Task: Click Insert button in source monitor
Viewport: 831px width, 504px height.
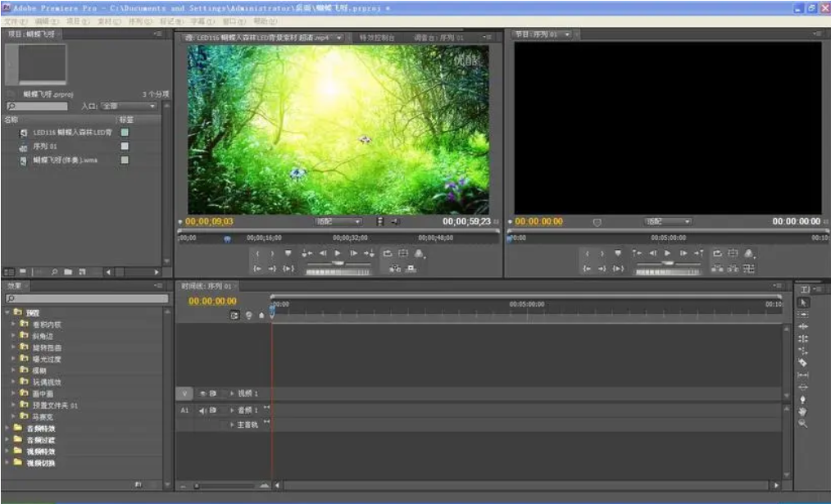Action: click(x=393, y=269)
